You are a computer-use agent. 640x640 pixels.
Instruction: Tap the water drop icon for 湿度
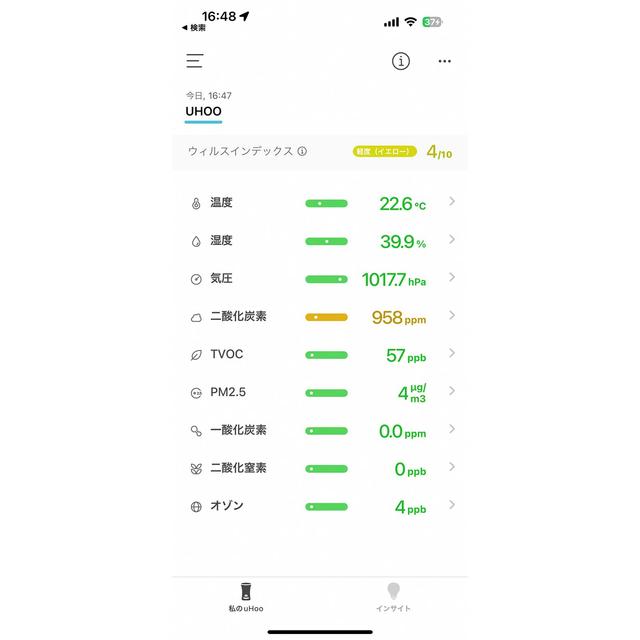[x=196, y=241]
